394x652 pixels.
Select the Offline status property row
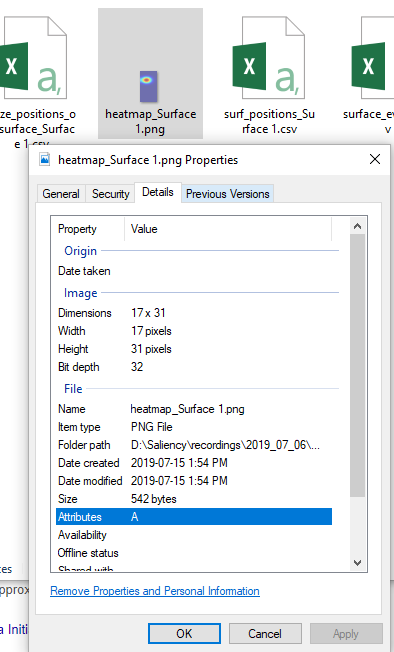tap(194, 553)
